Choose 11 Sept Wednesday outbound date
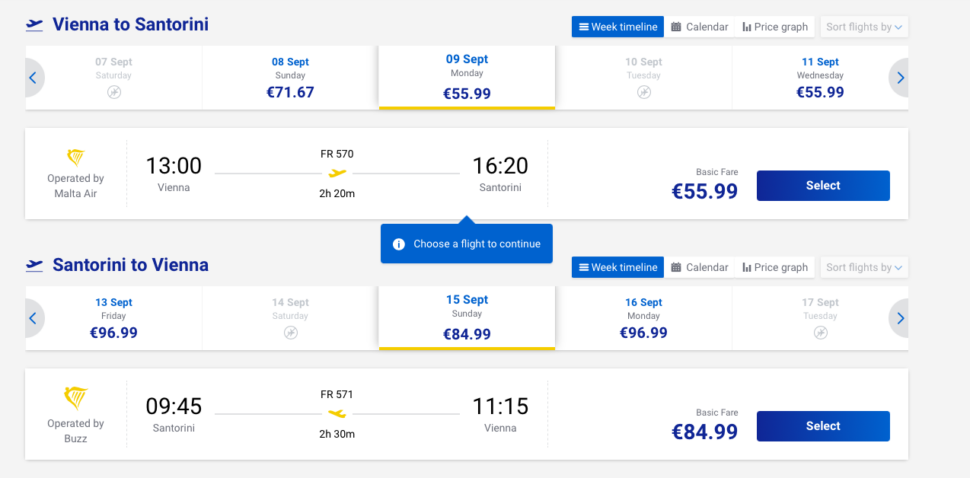 pyautogui.click(x=819, y=78)
